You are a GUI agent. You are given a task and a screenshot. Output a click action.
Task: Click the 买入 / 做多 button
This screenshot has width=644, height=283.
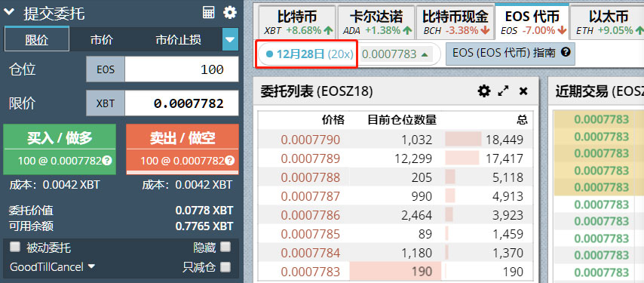coord(60,149)
